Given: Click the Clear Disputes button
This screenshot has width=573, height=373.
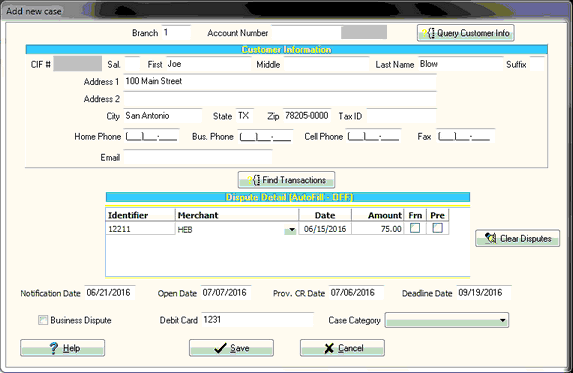Looking at the screenshot, I should pos(517,239).
